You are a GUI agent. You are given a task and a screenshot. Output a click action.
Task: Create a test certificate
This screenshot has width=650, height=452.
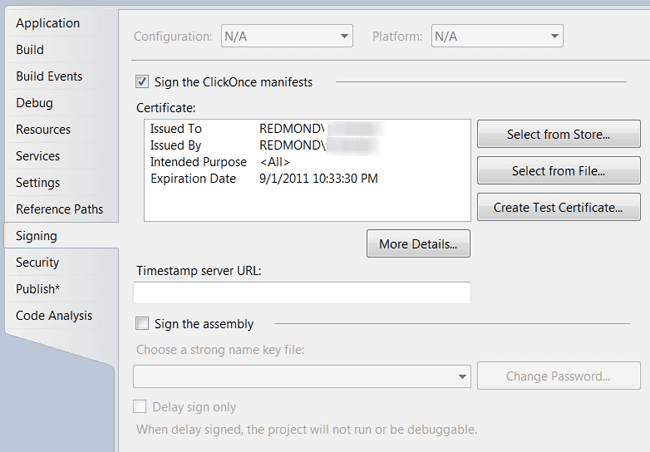[558, 207]
